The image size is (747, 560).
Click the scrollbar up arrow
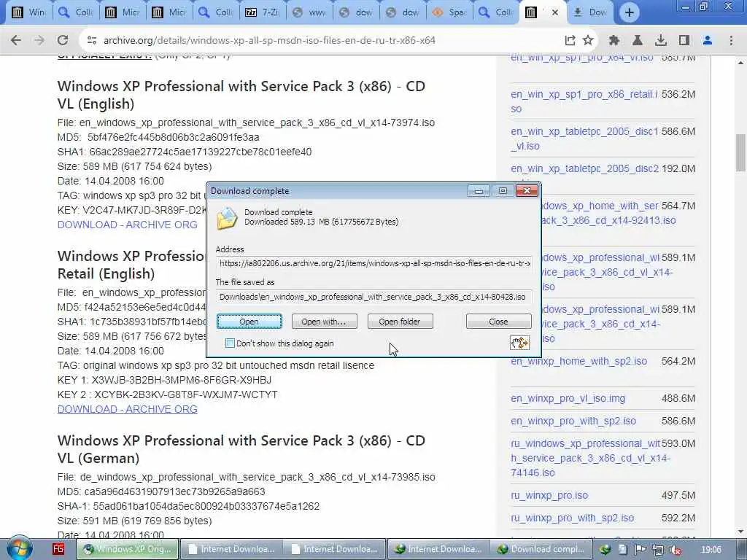(x=740, y=63)
